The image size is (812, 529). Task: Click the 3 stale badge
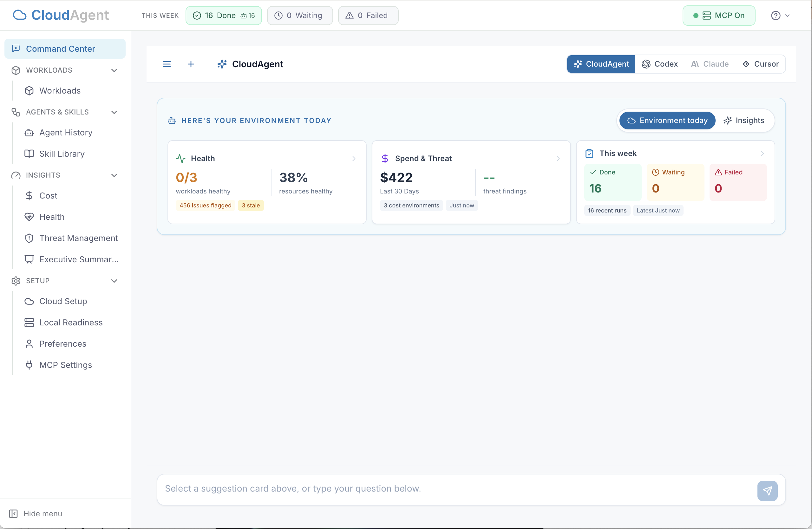(x=251, y=205)
